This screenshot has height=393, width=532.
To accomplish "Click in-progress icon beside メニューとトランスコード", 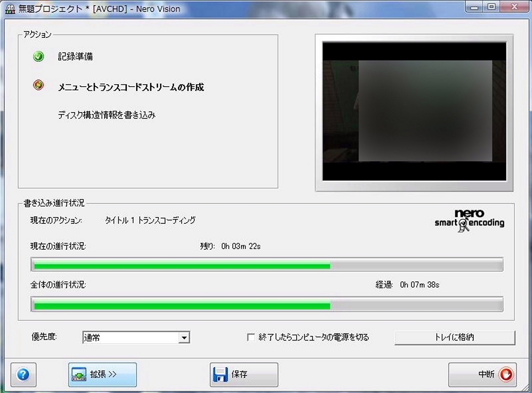I will click(x=38, y=85).
